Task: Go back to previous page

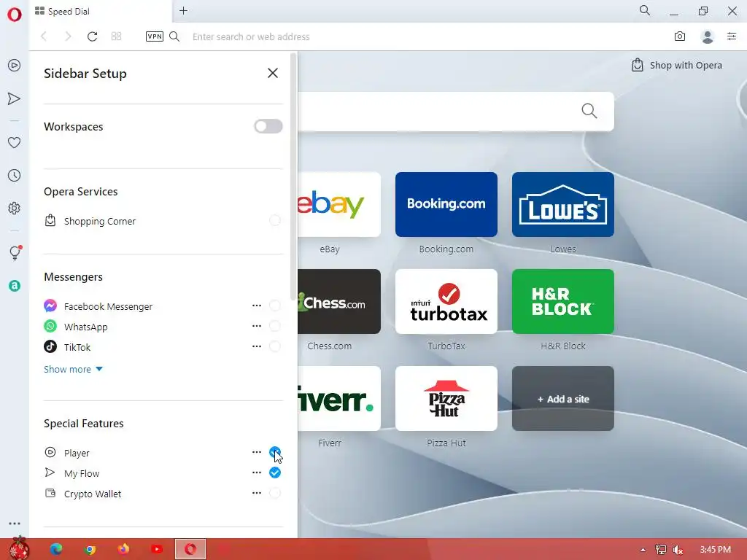Action: 44,36
